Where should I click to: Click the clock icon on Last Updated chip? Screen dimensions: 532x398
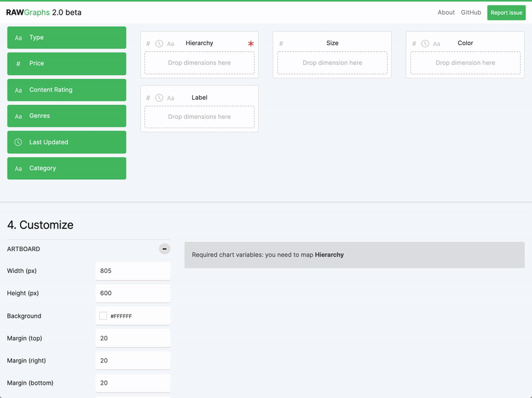click(19, 142)
